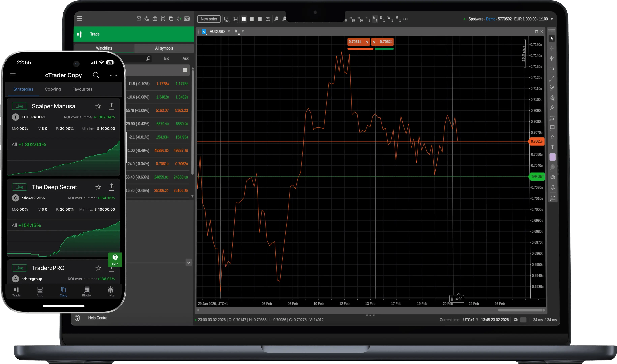Open the Copying tab on phone
This screenshot has width=617, height=364.
[x=53, y=89]
